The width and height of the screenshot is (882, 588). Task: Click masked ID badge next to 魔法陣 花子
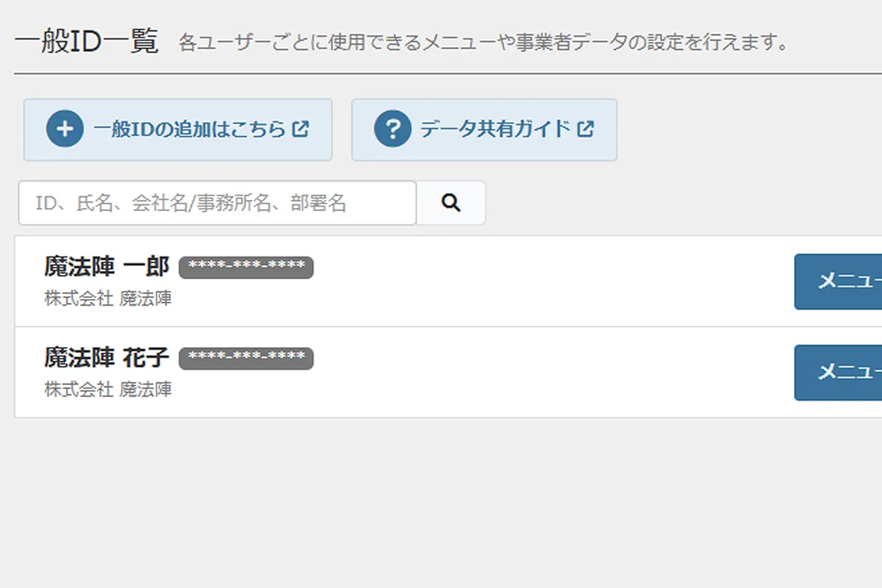tap(246, 359)
